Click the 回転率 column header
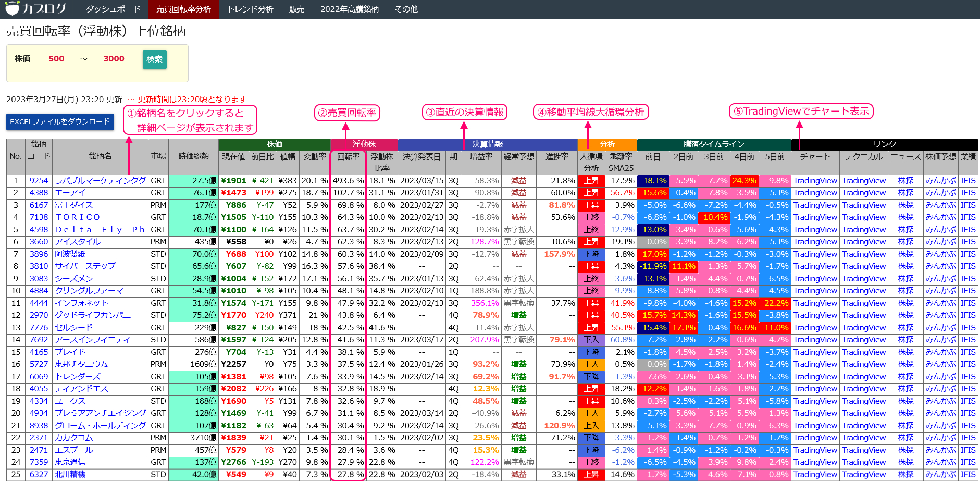Image resolution: width=980 pixels, height=481 pixels. [x=348, y=157]
